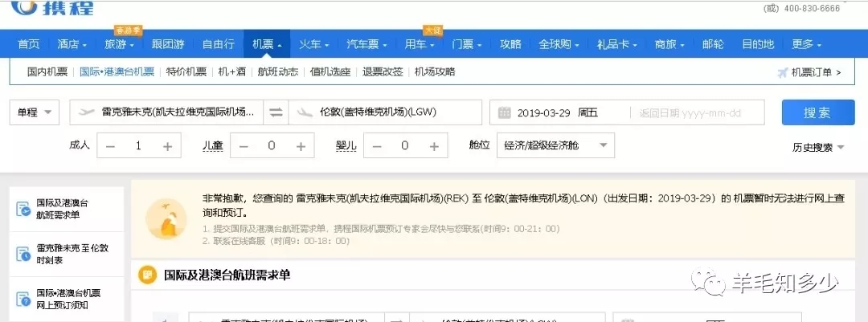This screenshot has height=322, width=868.
Task: Expand the 商旅 navigation menu
Action: 669,44
